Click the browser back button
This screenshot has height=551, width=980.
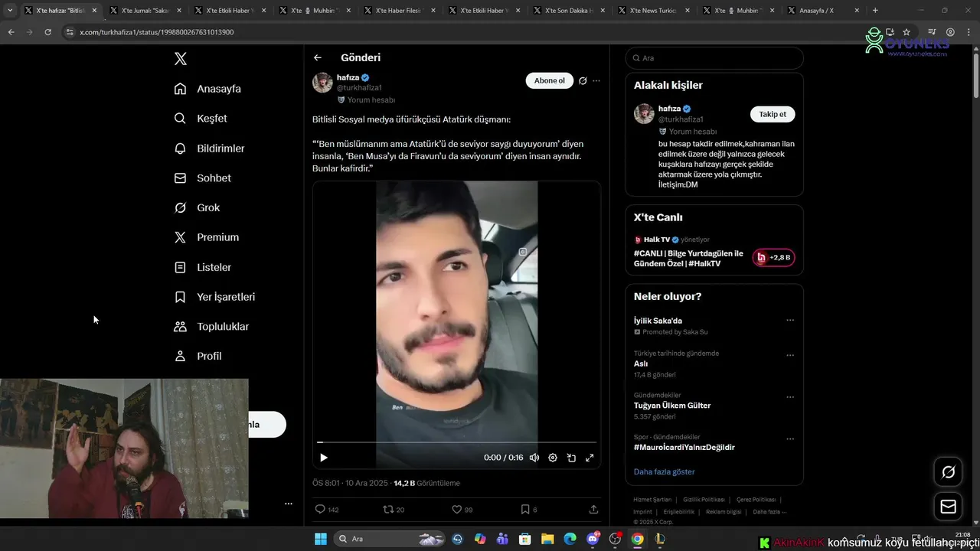click(x=11, y=32)
